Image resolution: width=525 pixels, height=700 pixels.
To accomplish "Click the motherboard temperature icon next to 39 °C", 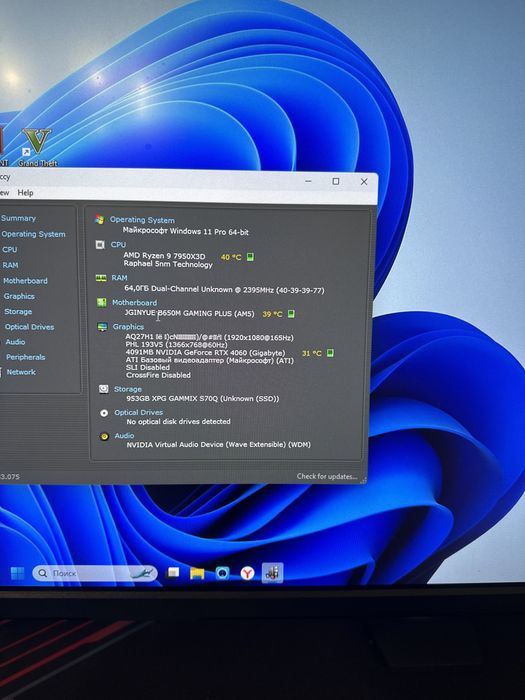I will pyautogui.click(x=291, y=314).
